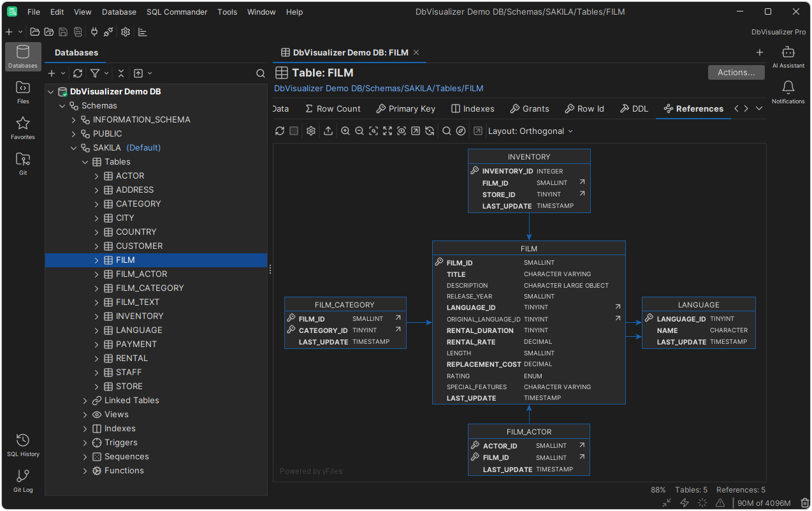Screen dimensions: 812x511
Task: Open the Favorites sidebar panel
Action: pyautogui.click(x=23, y=128)
